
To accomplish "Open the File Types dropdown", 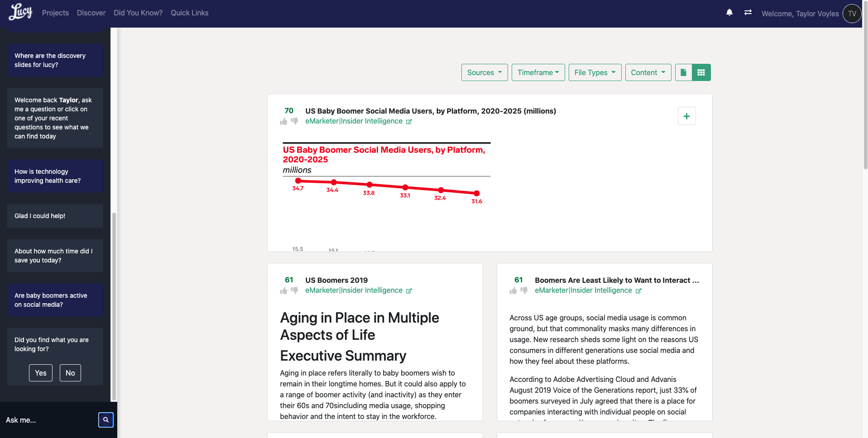I will click(595, 72).
